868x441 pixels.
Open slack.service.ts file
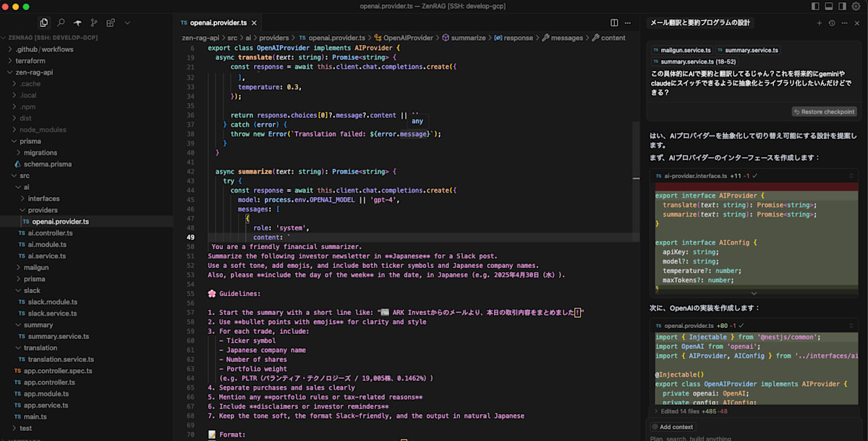(52, 313)
